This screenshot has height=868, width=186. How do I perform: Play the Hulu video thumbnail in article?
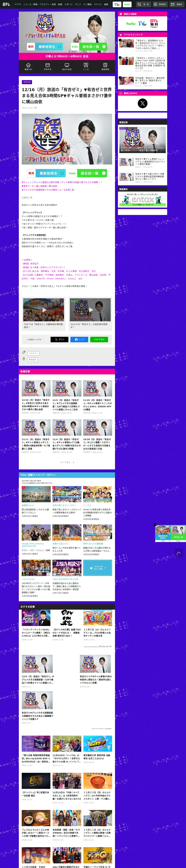point(90,310)
